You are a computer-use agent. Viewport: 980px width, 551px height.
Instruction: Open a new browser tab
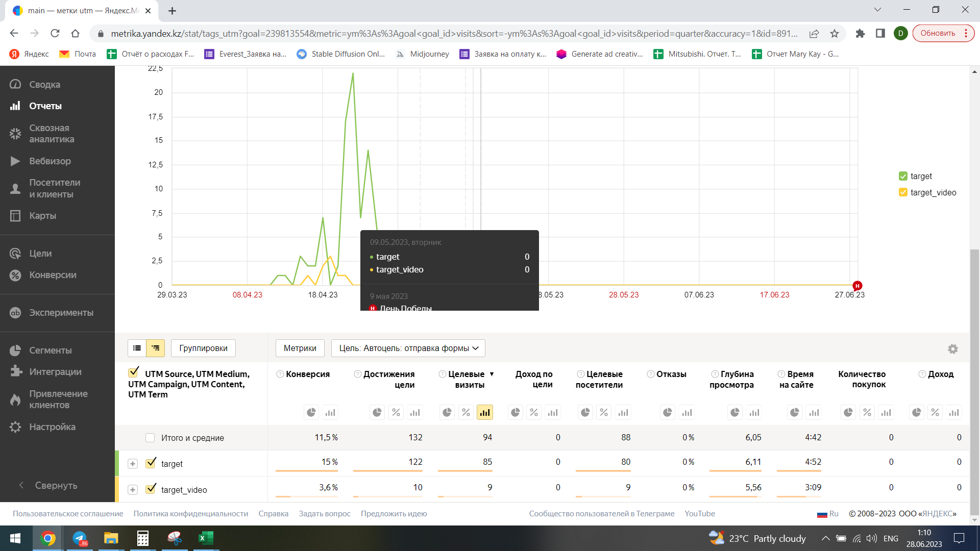173,11
